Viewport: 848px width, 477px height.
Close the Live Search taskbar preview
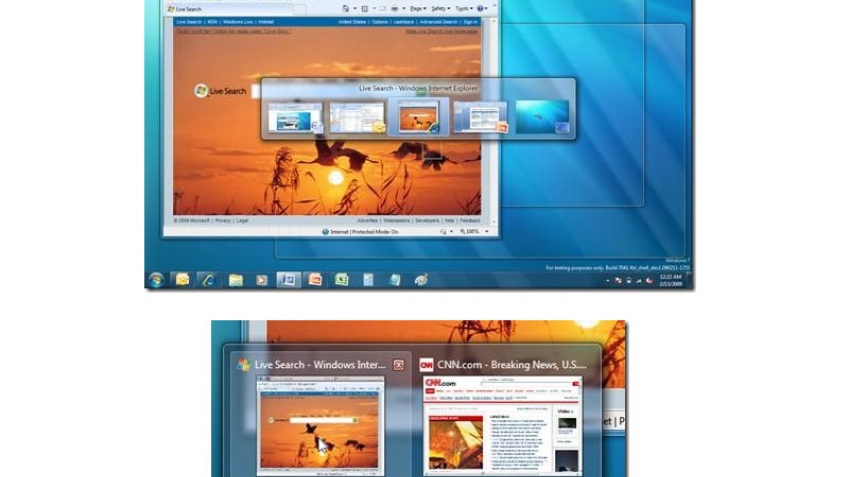pyautogui.click(x=399, y=365)
